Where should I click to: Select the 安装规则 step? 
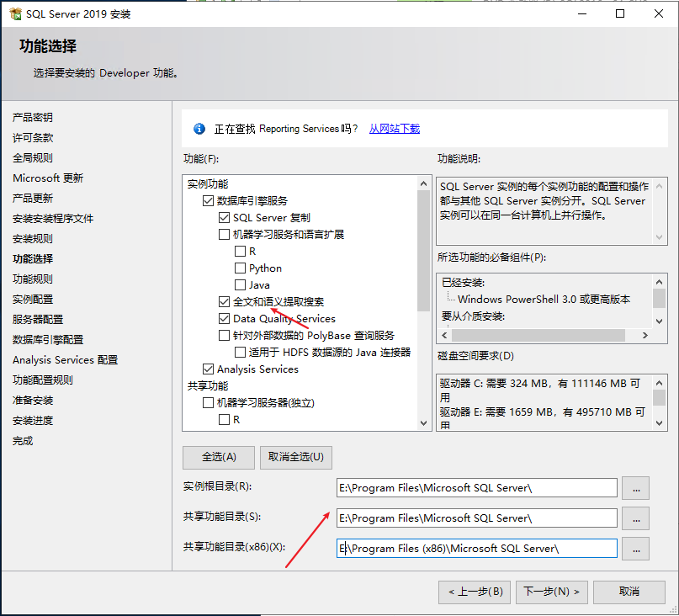[33, 239]
